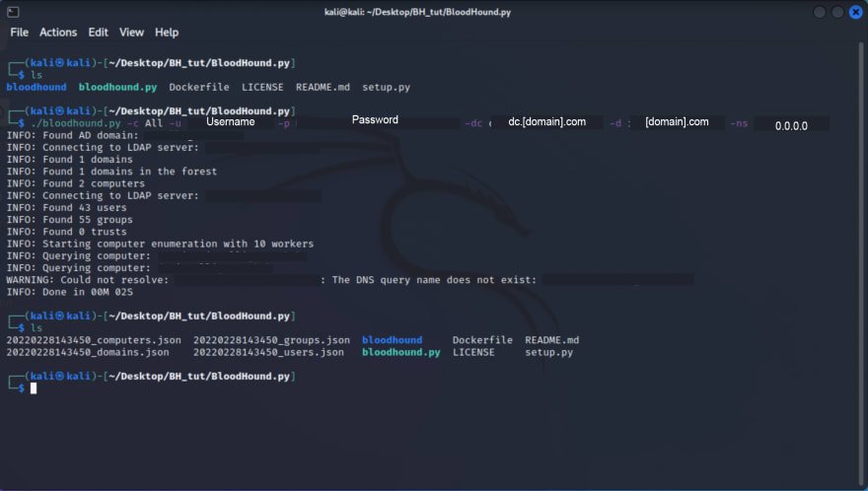
Task: Click the window maximize circle button
Action: [837, 12]
